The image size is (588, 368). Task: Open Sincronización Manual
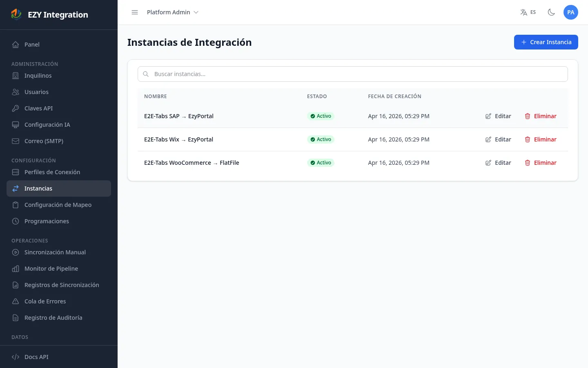(x=59, y=252)
